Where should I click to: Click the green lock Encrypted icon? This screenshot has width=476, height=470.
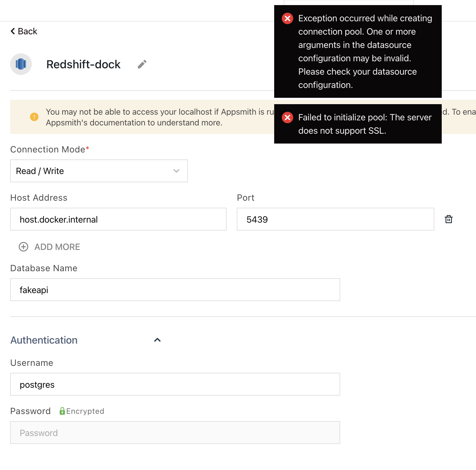point(62,411)
